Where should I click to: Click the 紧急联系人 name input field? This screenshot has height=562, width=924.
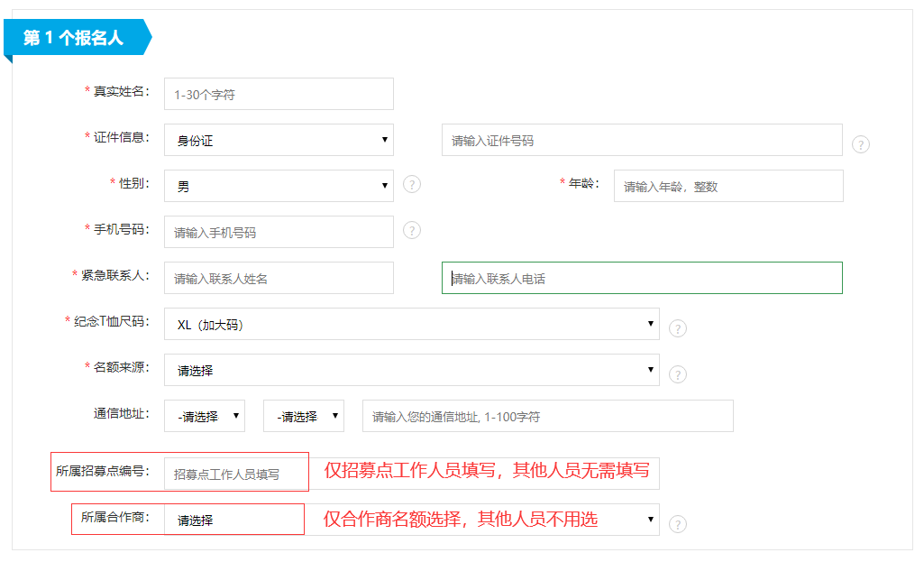[x=279, y=278]
